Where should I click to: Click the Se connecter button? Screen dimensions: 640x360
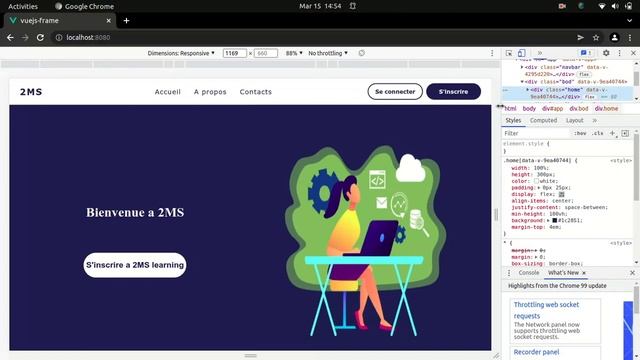tap(395, 91)
